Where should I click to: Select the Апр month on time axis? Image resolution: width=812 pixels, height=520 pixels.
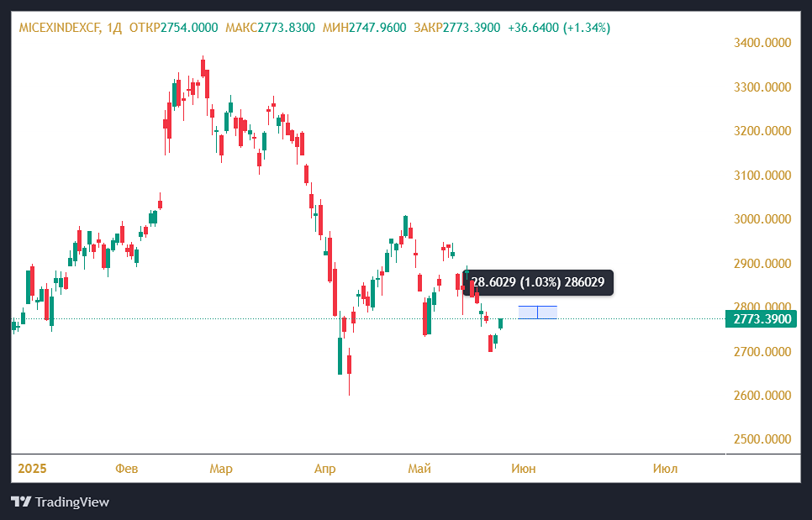pyautogui.click(x=324, y=468)
